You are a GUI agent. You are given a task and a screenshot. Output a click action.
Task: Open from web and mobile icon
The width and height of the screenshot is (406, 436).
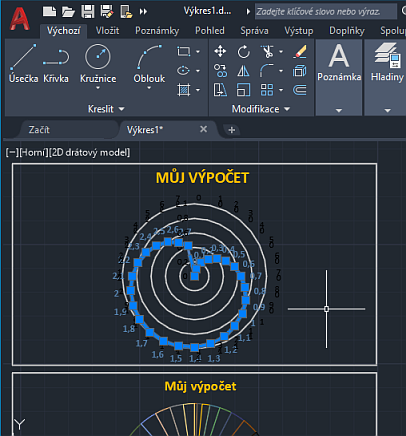(126, 12)
